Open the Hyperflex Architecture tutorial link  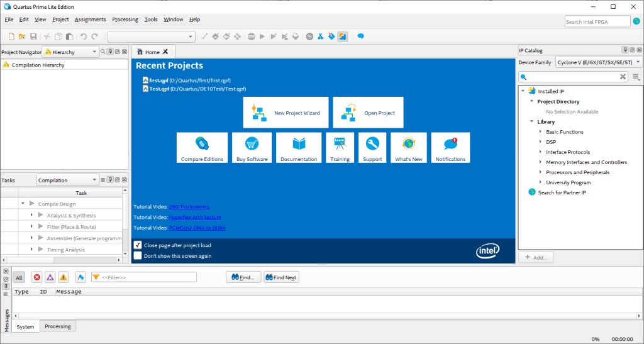pyautogui.click(x=195, y=217)
